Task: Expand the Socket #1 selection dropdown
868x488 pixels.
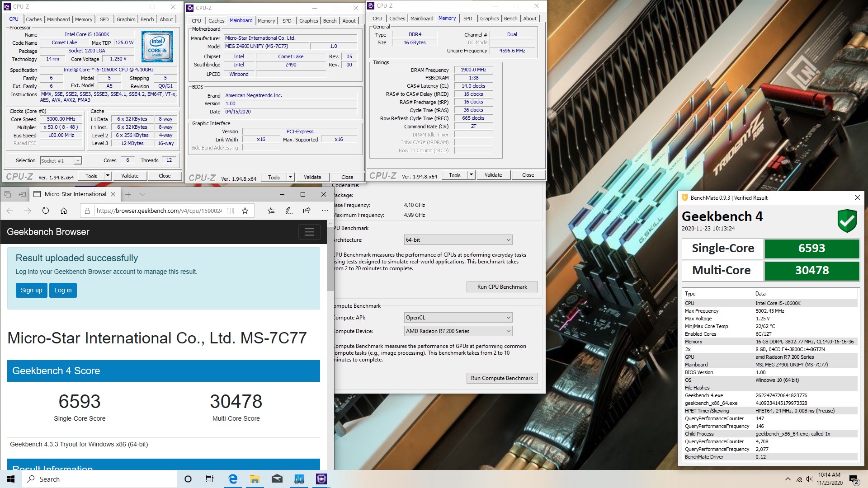Action: tap(78, 161)
